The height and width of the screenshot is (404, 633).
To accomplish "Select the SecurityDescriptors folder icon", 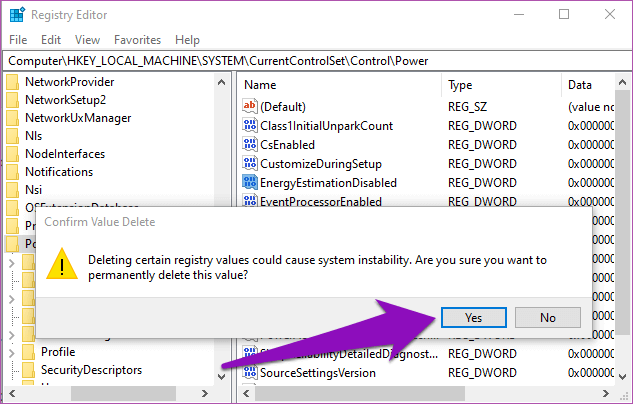I will click(x=28, y=370).
